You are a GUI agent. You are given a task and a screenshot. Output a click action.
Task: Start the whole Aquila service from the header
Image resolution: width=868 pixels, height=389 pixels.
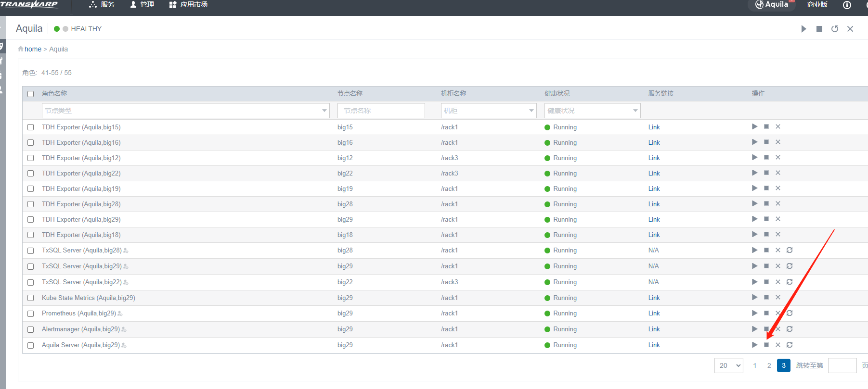(x=803, y=29)
